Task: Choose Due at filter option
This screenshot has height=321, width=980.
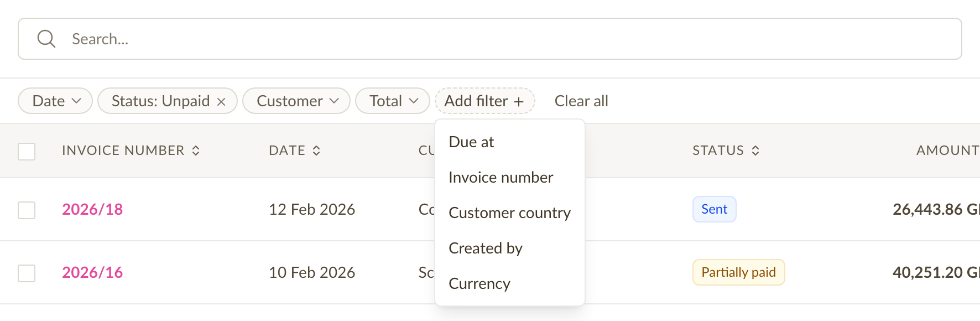Action: tap(510, 142)
